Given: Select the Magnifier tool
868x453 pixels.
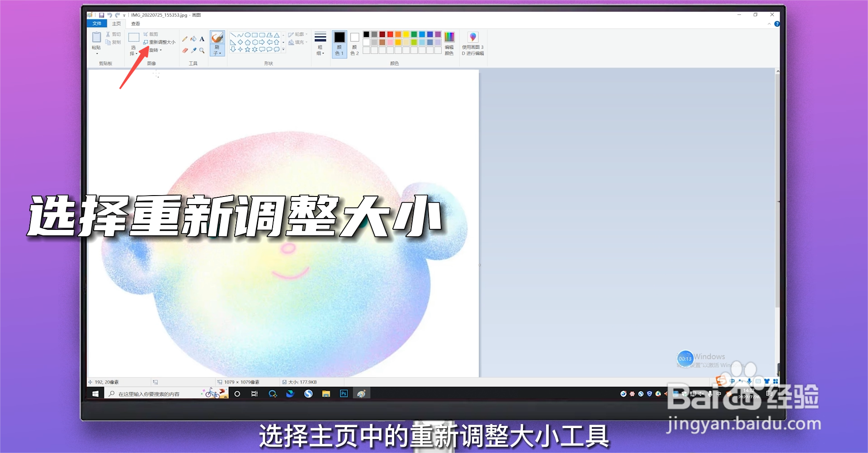Looking at the screenshot, I should pyautogui.click(x=202, y=51).
